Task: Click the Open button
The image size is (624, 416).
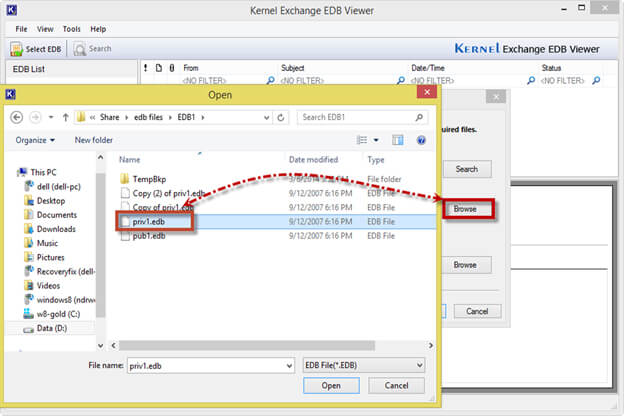Action: 331,386
